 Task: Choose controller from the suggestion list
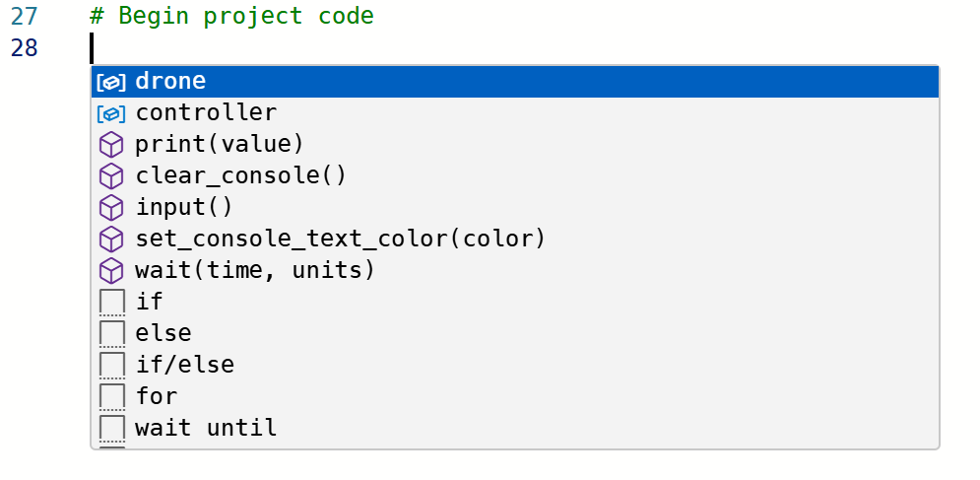click(206, 113)
